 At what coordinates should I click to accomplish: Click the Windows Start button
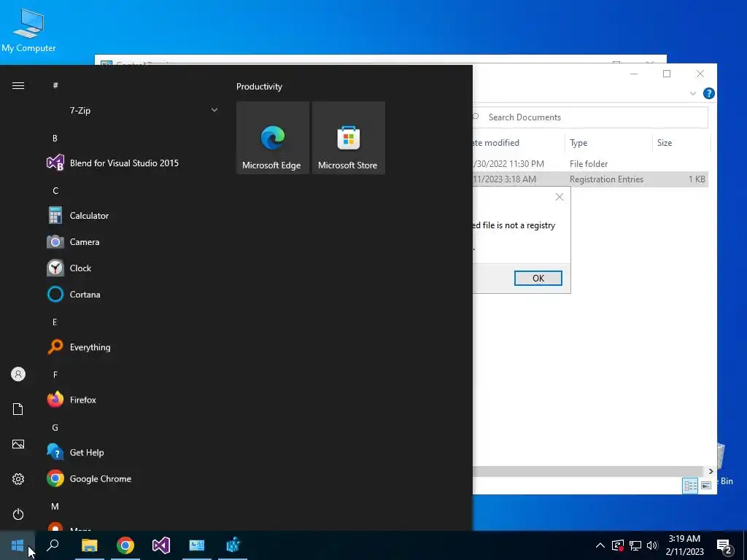pos(18,545)
